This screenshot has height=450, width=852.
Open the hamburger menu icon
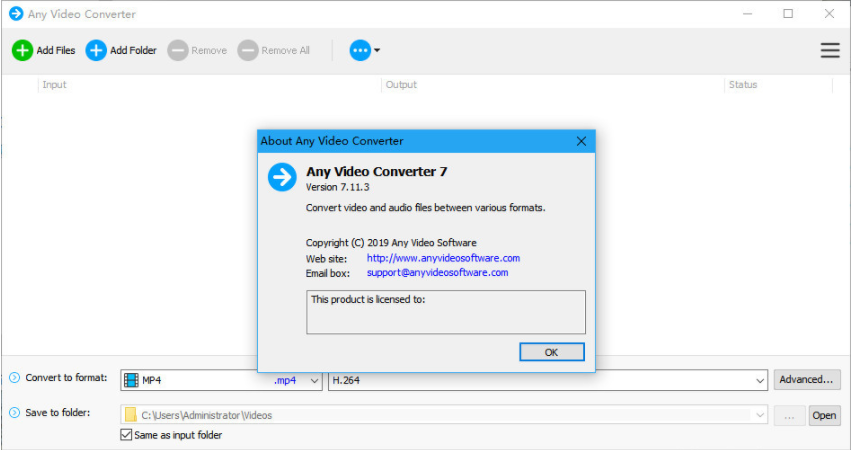(x=830, y=51)
